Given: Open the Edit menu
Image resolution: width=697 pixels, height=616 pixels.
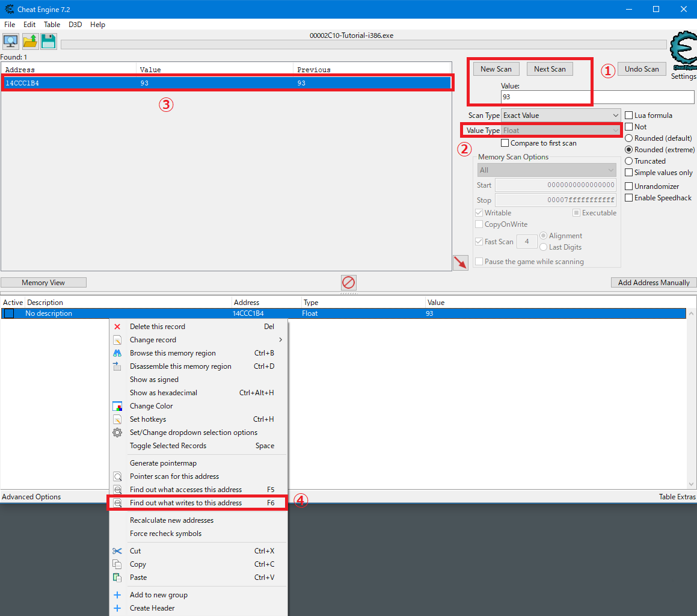Looking at the screenshot, I should click(29, 25).
